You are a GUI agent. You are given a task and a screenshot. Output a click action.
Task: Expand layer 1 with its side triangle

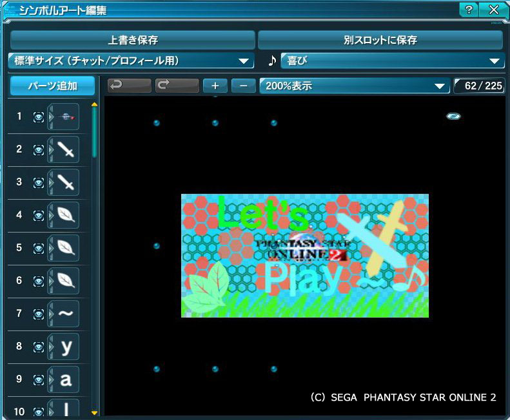(x=50, y=117)
